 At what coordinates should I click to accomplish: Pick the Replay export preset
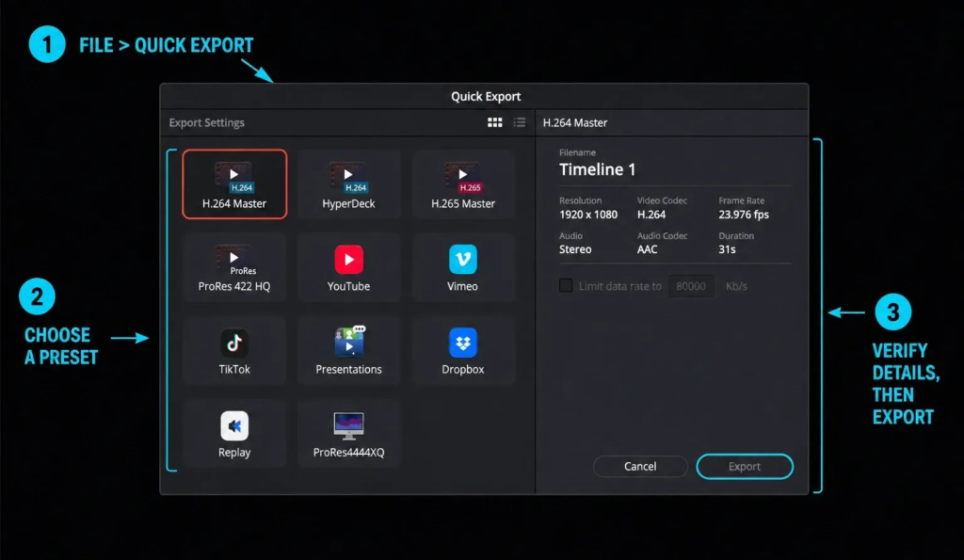[x=234, y=433]
